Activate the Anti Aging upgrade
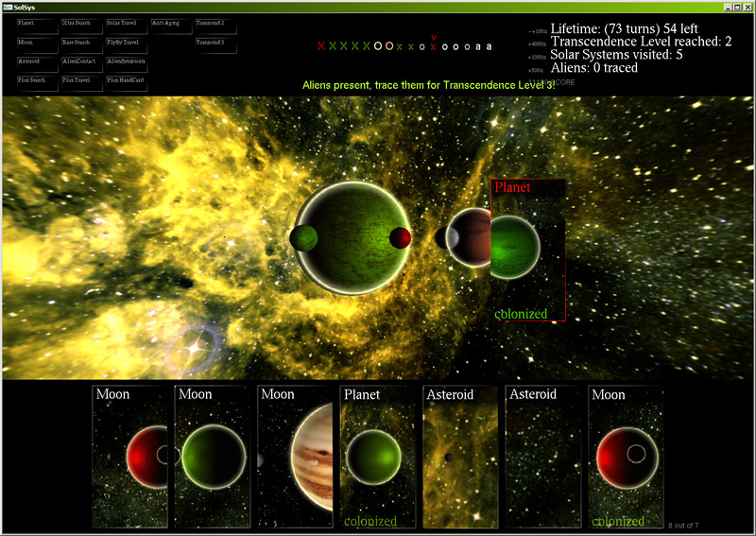 (x=171, y=26)
